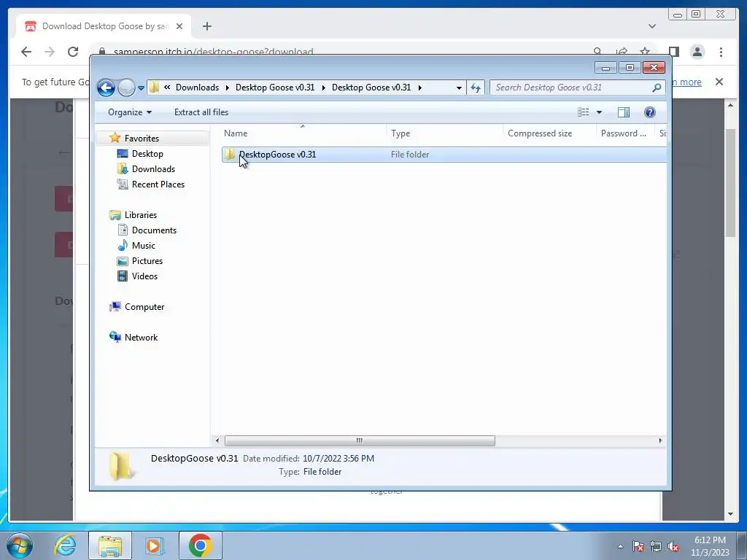
Task: Show hidden system tray icons
Action: coord(620,546)
